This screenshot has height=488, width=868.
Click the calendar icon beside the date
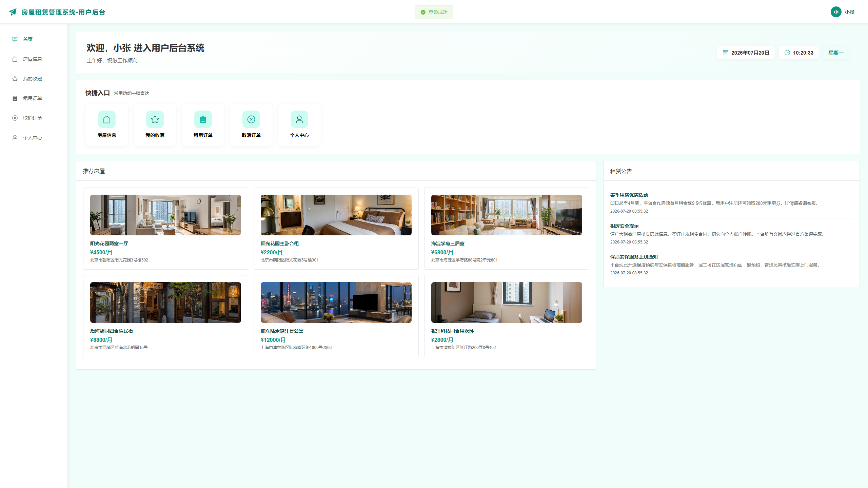(x=726, y=53)
